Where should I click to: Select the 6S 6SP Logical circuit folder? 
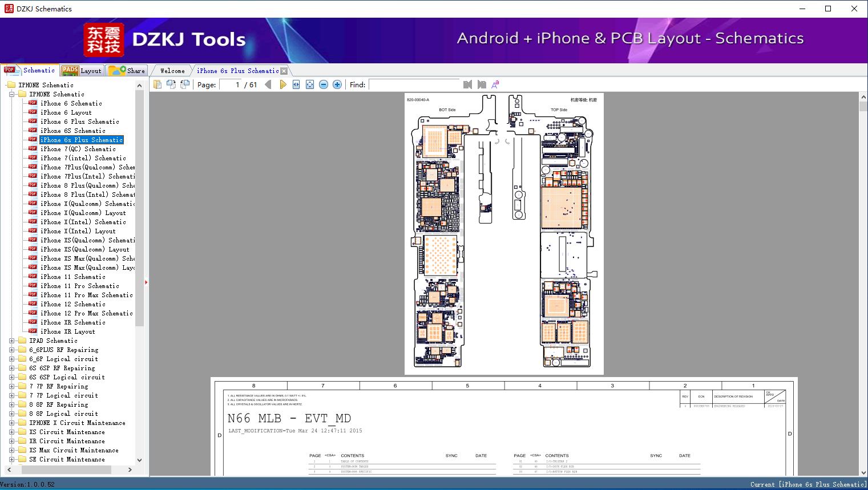coord(67,377)
